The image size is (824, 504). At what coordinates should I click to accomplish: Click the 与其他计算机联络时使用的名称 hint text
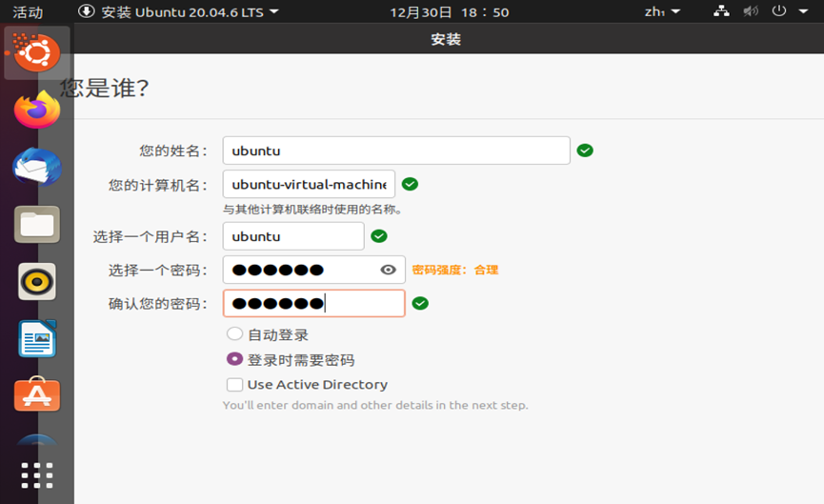(x=312, y=210)
